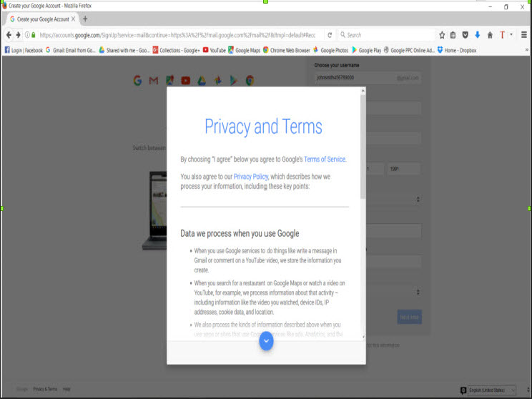532x399 pixels.
Task: Open a new tab with plus button
Action: (85, 19)
